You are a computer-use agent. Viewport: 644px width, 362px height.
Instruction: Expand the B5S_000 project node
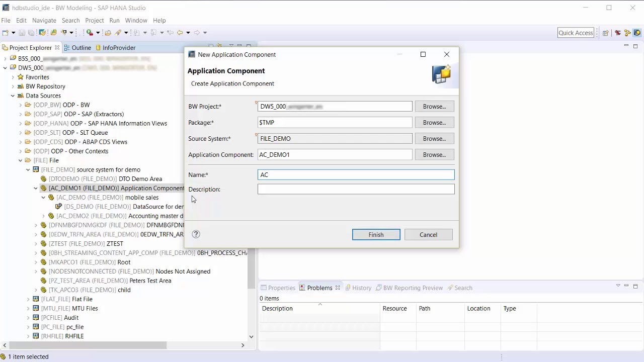click(5, 59)
